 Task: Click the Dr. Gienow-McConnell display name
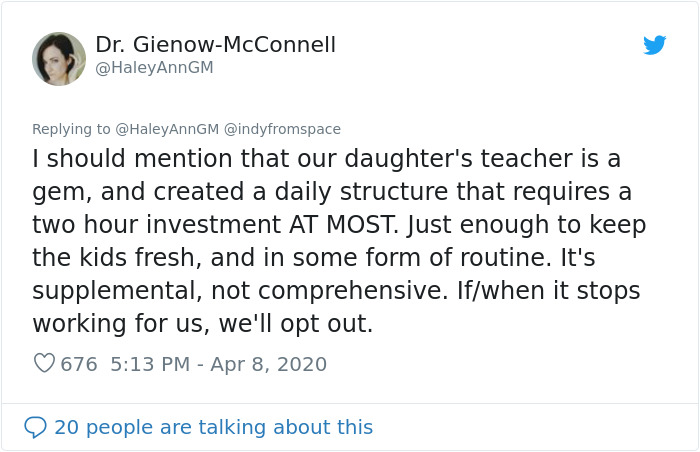(x=215, y=45)
